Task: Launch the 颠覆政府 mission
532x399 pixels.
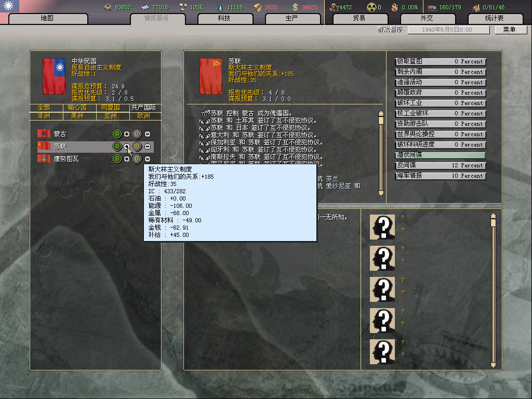Action: click(x=441, y=92)
